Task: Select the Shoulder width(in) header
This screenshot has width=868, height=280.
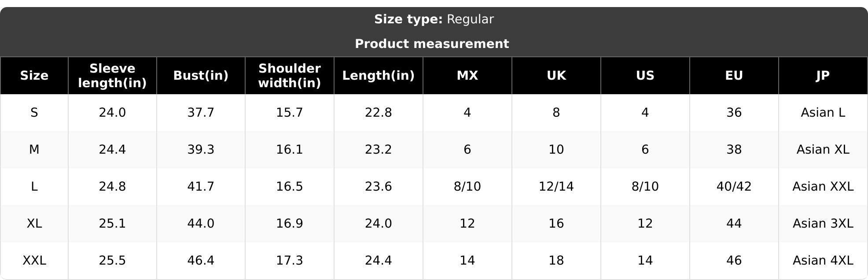Action: 290,76
